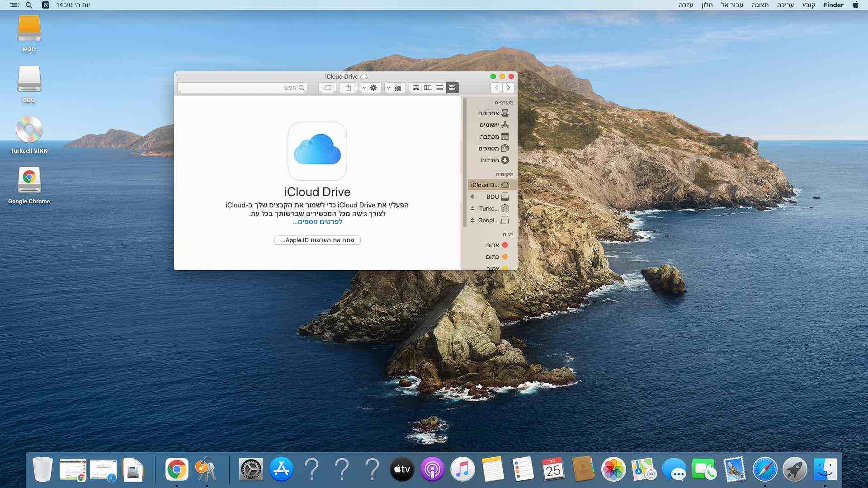The width and height of the screenshot is (868, 488).
Task: Switch Finder to gallery view
Action: click(415, 88)
